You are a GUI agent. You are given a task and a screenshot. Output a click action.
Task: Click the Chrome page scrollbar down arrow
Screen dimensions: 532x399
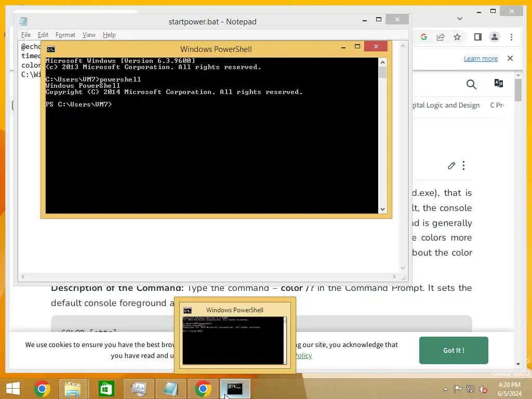coord(518,364)
